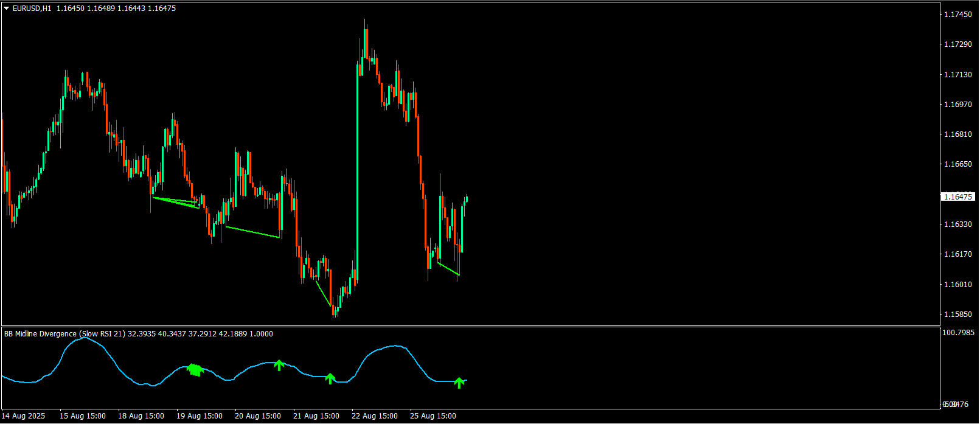Click the 1.17290 price axis label
The width and height of the screenshot is (980, 424).
click(957, 44)
